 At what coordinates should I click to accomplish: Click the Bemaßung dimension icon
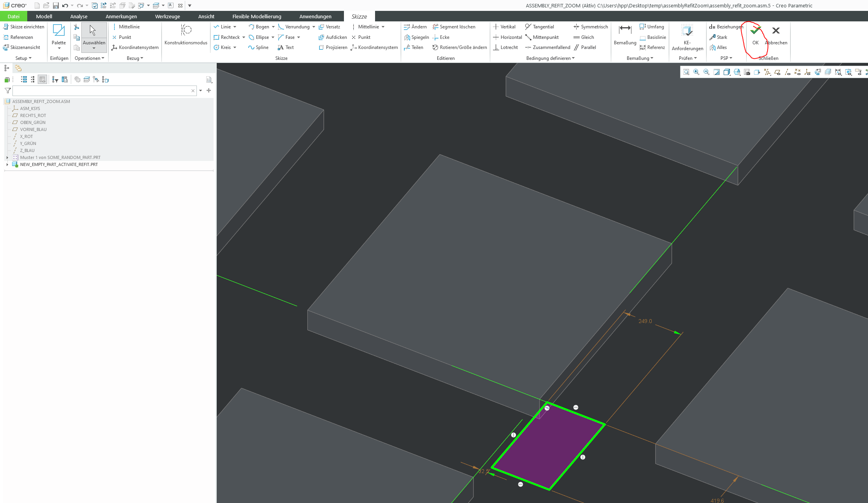pos(624,37)
